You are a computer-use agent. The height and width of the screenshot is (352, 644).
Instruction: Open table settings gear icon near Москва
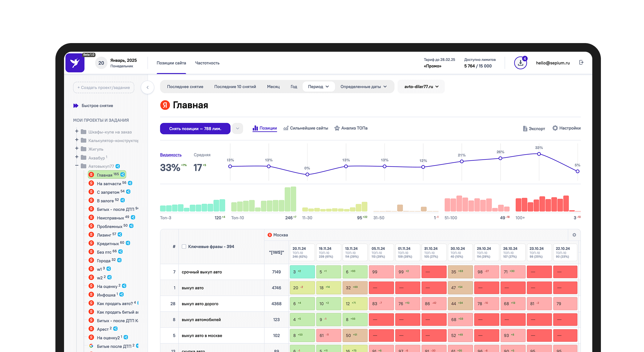click(574, 235)
